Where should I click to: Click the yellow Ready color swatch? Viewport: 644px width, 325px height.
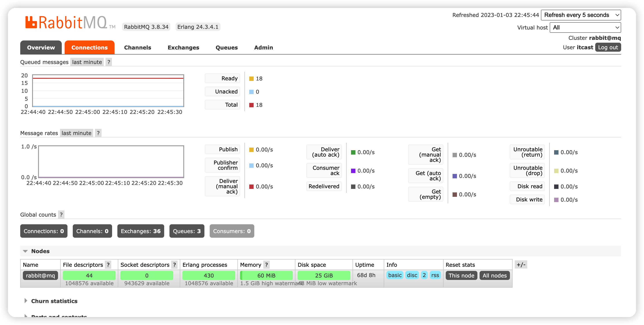pyautogui.click(x=251, y=79)
